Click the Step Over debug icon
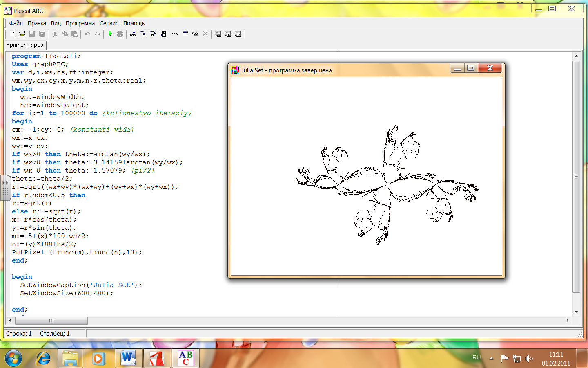Screen dimensions: 588x368 [153, 34]
